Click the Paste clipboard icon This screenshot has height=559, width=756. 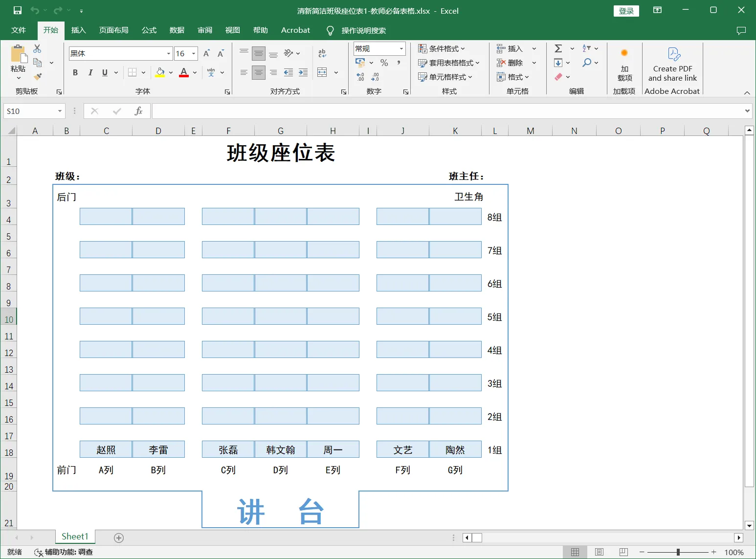[18, 53]
